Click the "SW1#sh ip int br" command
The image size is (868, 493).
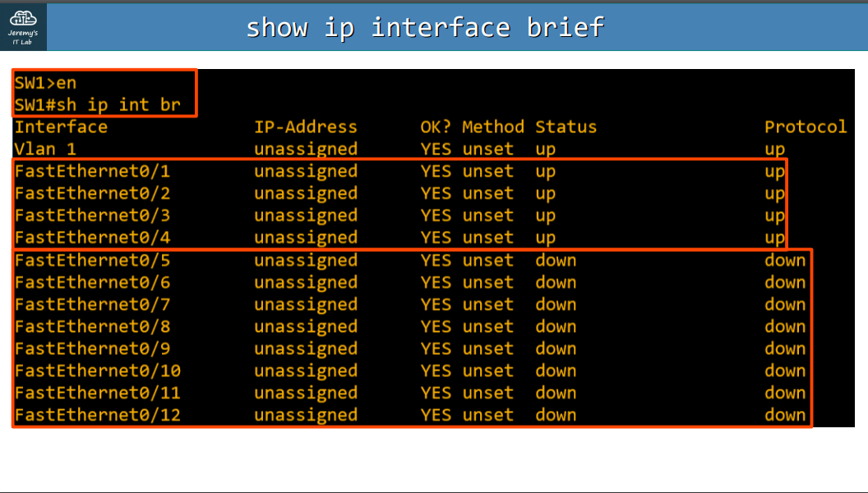[x=97, y=105]
